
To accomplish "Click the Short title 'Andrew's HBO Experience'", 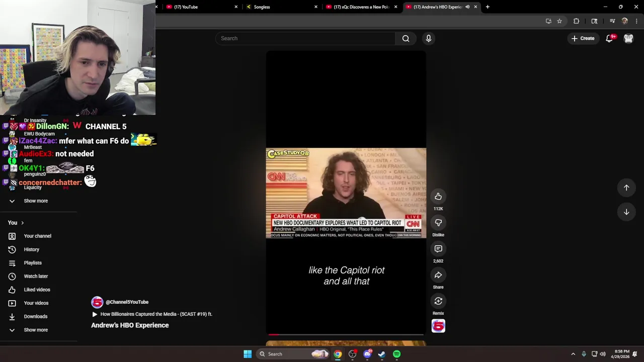I will tap(130, 325).
